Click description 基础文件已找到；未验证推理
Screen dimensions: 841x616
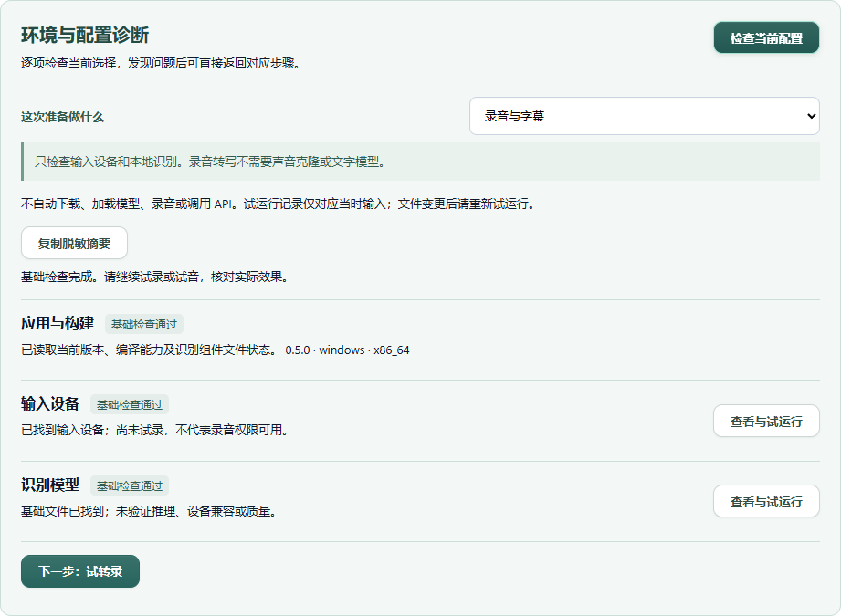click(x=149, y=511)
